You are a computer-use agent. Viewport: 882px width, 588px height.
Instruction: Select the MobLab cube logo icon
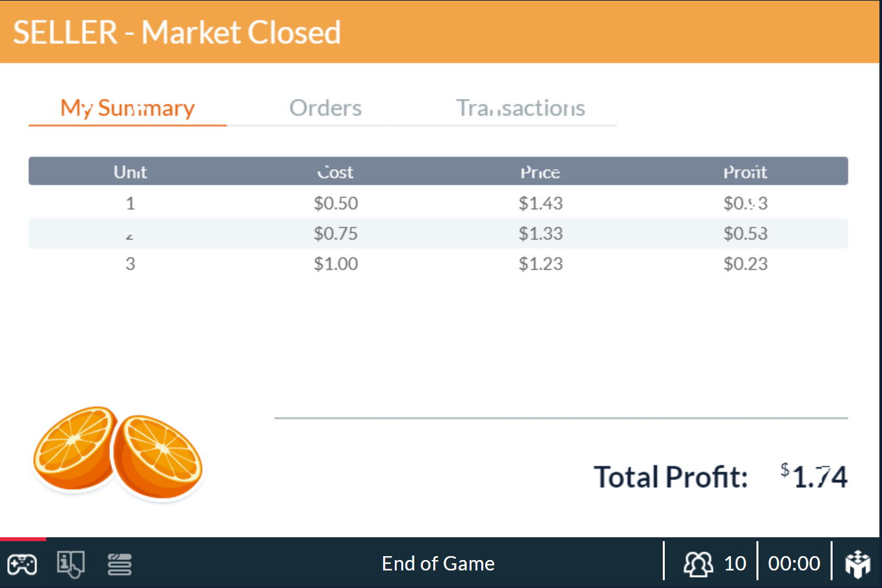[x=859, y=562]
